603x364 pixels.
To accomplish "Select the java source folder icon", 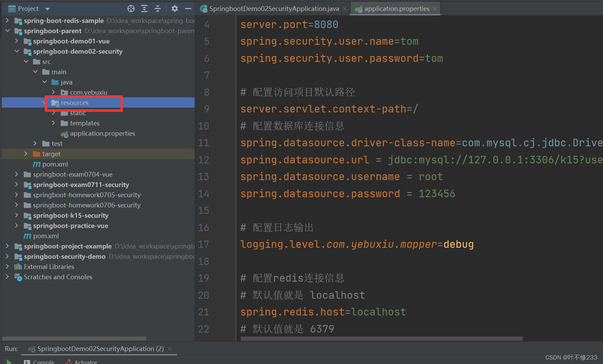I will [55, 82].
